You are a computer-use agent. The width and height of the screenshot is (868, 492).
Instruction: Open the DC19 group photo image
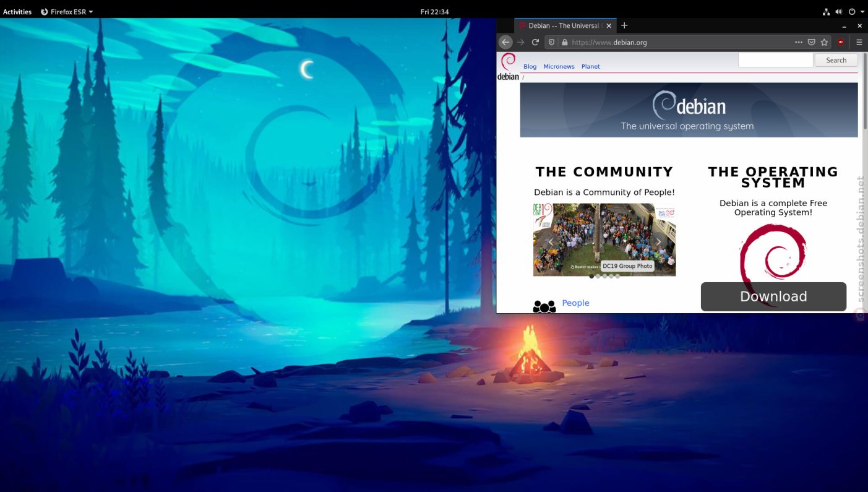604,239
